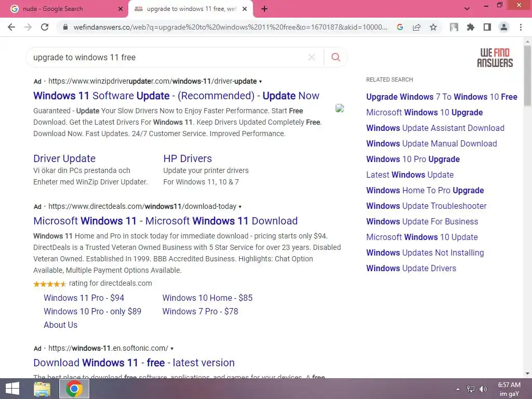This screenshot has width=532, height=399.
Task: Open 'Windows 11 Software Update' ad headline
Action: [176, 96]
